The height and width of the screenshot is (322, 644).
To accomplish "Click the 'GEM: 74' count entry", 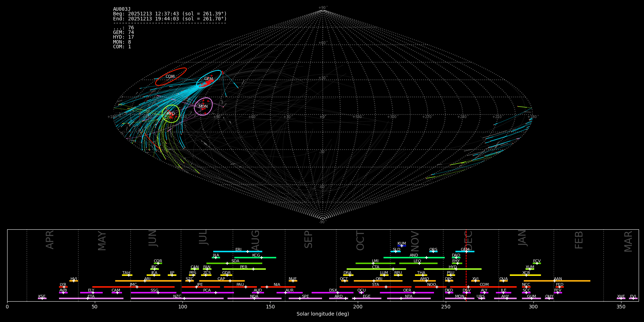I will 123,33.
